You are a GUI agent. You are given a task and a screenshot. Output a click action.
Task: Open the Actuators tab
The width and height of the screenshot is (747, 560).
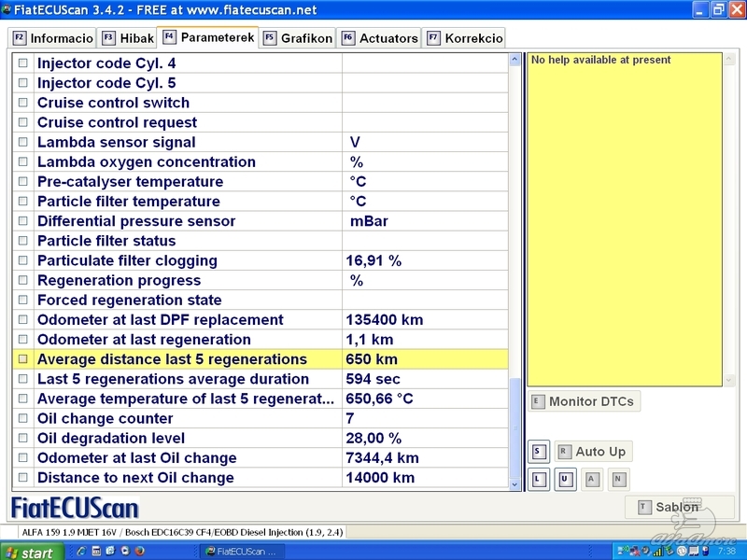(x=380, y=38)
